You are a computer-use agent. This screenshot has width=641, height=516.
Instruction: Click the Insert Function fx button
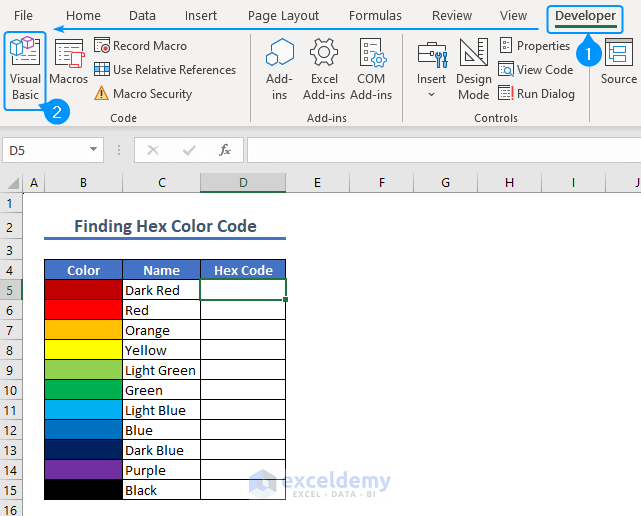point(225,150)
